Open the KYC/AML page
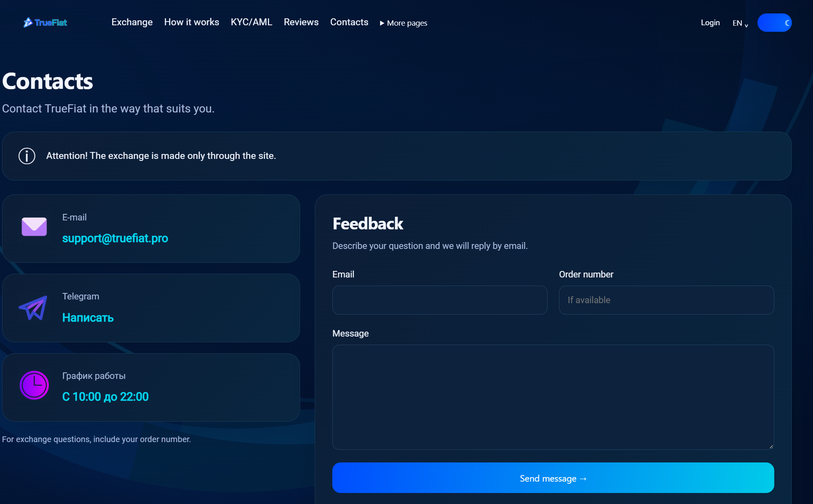Viewport: 813px width, 504px height. 252,22
